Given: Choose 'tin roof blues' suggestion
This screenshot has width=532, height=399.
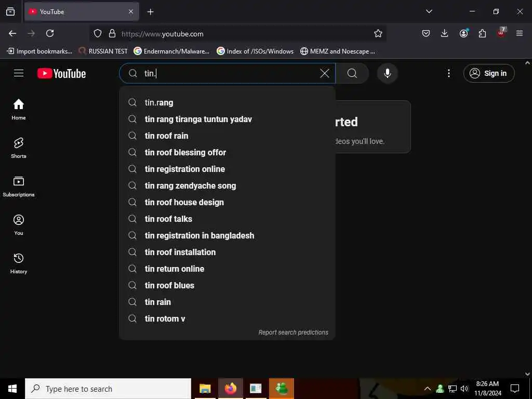Looking at the screenshot, I should coord(227,285).
